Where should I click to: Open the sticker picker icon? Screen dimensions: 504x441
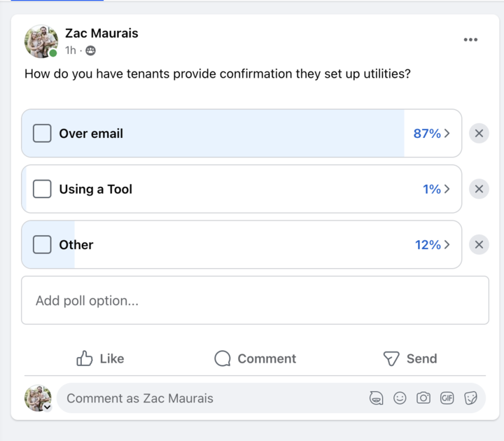click(471, 398)
